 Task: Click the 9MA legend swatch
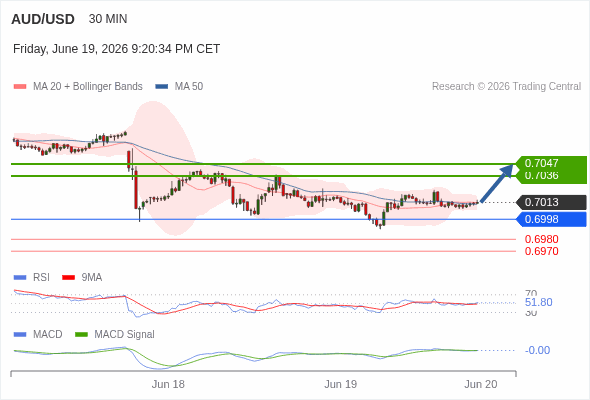pyautogui.click(x=68, y=278)
